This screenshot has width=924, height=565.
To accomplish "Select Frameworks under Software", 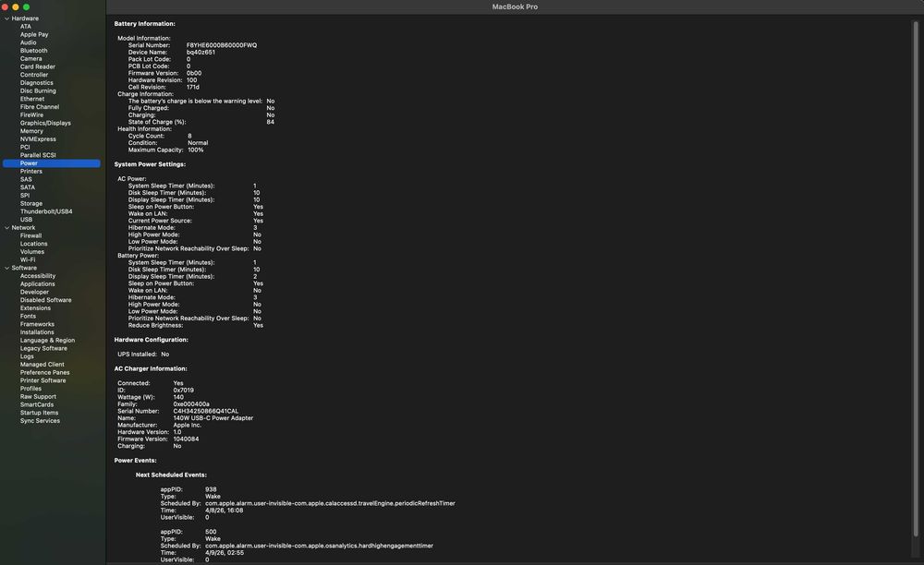I will click(37, 324).
